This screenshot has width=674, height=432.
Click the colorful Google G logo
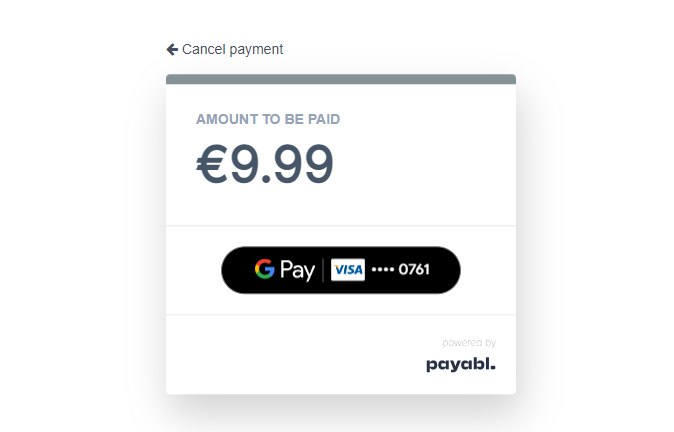(x=264, y=269)
